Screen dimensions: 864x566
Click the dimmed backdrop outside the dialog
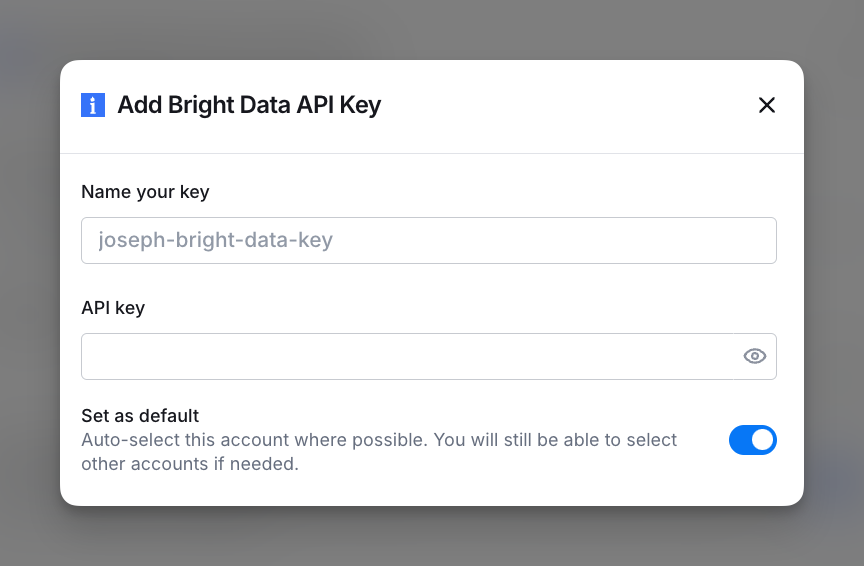[x=30, y=300]
